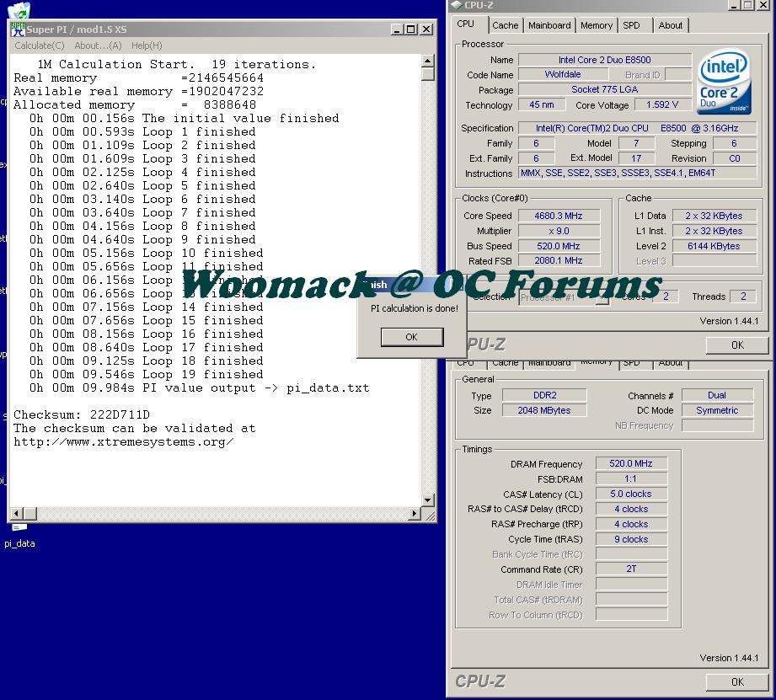Click the empty Bank Cycle Time (tRC) field
The height and width of the screenshot is (700, 776).
(631, 554)
